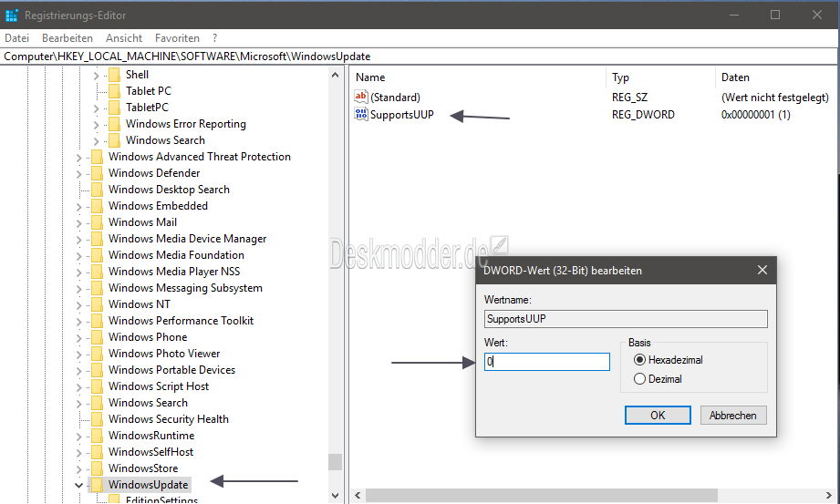Expand the Windows Error Reporting node
The image size is (840, 504).
[97, 126]
